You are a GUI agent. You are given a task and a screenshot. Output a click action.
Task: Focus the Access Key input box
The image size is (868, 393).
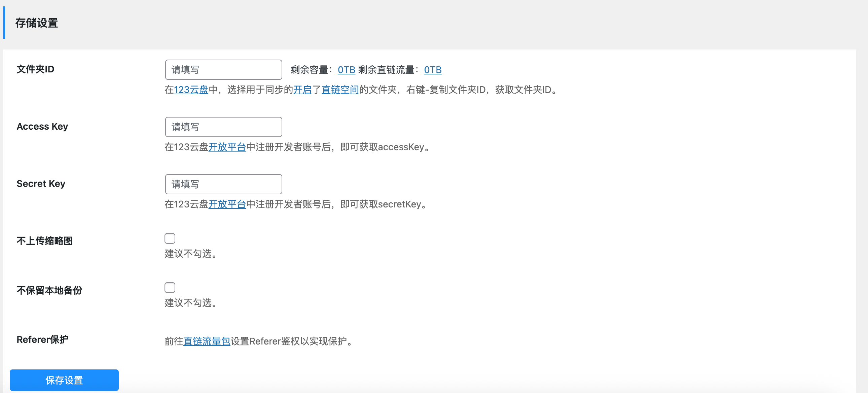point(223,127)
